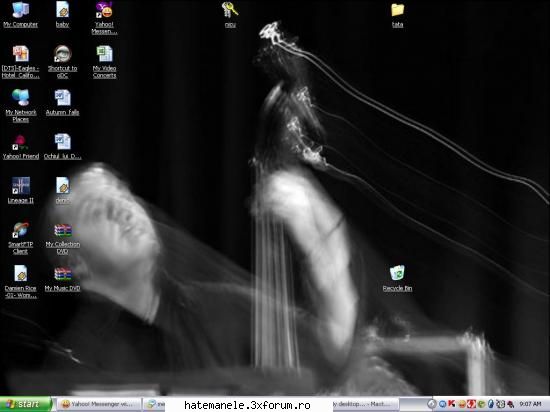
Task: Select the file icon right of Lineage II
Action: coord(62,190)
